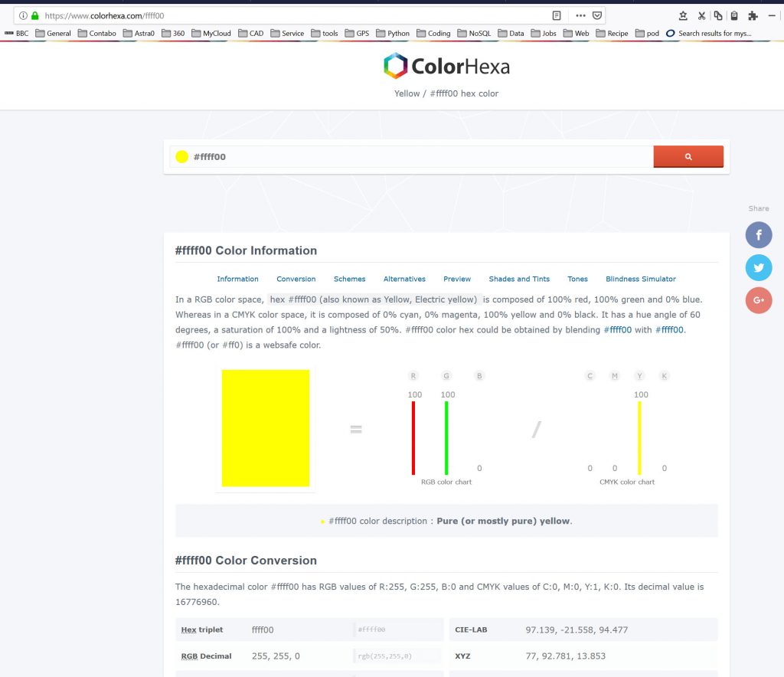784x677 pixels.
Task: Go to the Blindness Simulator tab
Action: click(640, 279)
